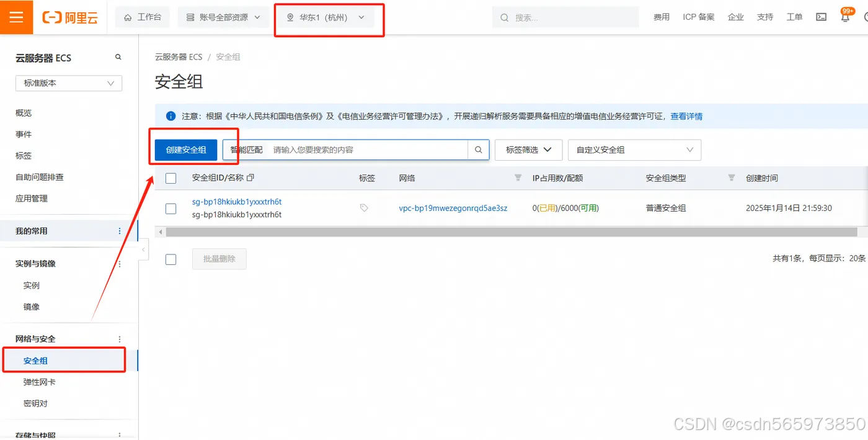Viewport: 868px width, 440px height.
Task: Click the search magnifier in the search bar
Action: (x=479, y=150)
